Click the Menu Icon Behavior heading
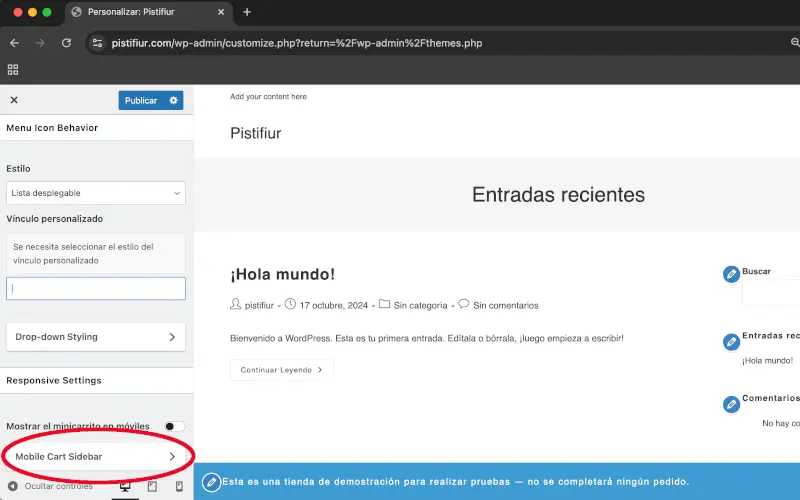 pyautogui.click(x=52, y=128)
